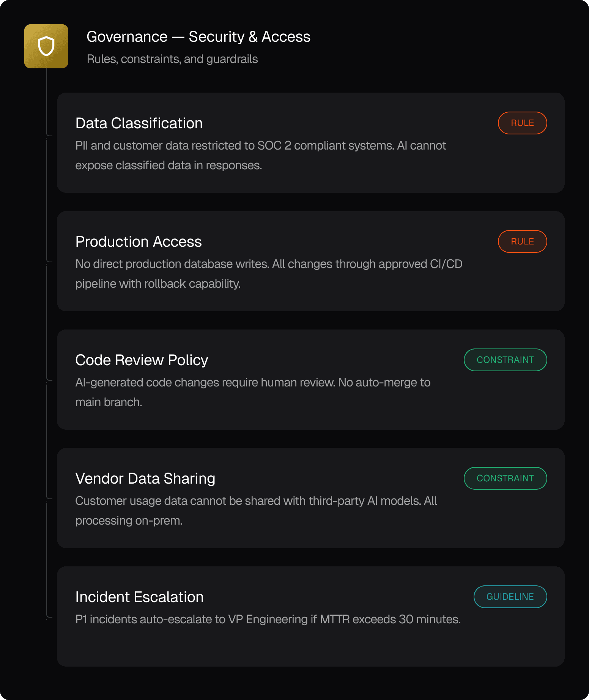Click the Governance — Security & Access heading
The image size is (589, 700).
(198, 37)
